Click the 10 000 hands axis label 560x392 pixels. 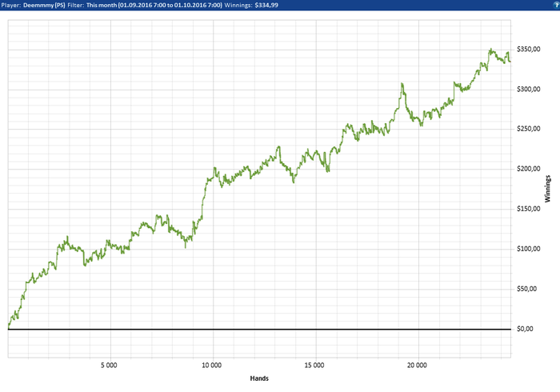click(x=212, y=366)
